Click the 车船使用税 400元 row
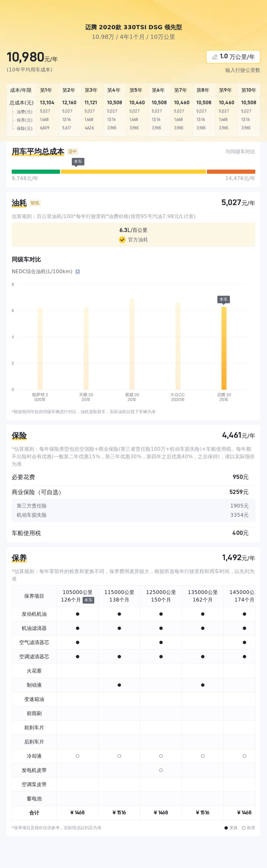This screenshot has width=267, height=868. (x=133, y=533)
